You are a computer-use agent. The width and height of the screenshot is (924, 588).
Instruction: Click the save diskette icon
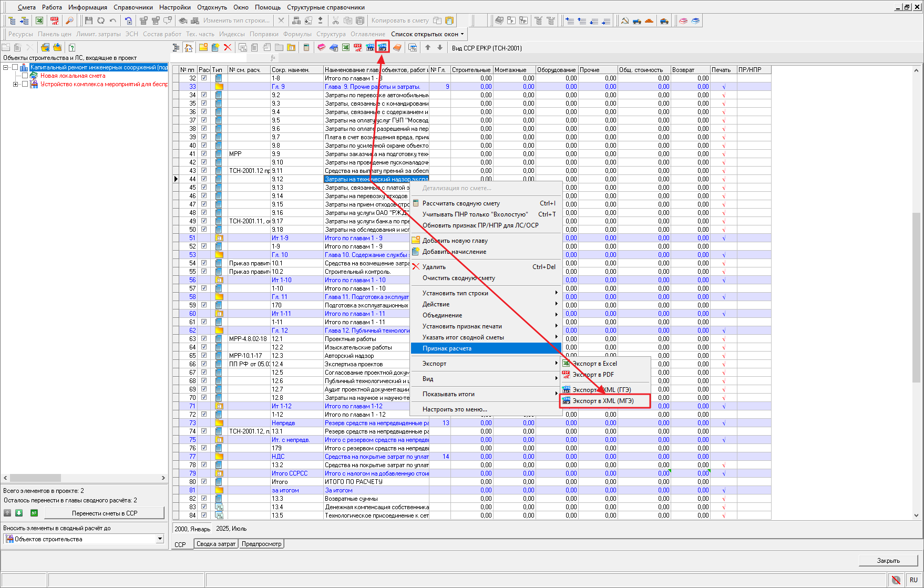88,20
